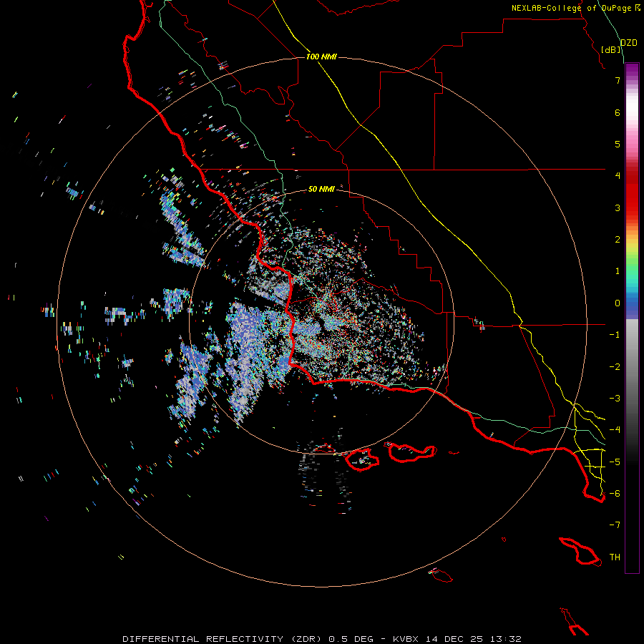This screenshot has height=644, width=644.
Task: Click the -5 value on color scale
Action: pos(615,462)
